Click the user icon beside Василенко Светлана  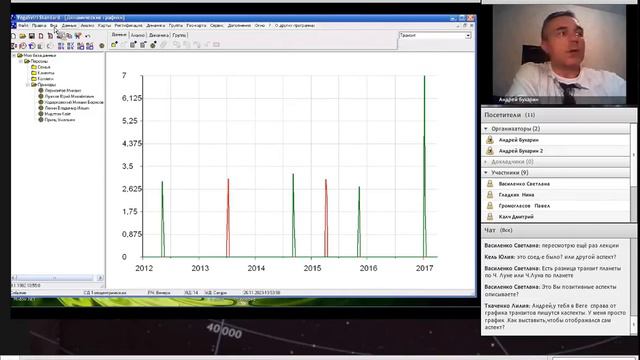click(x=490, y=184)
